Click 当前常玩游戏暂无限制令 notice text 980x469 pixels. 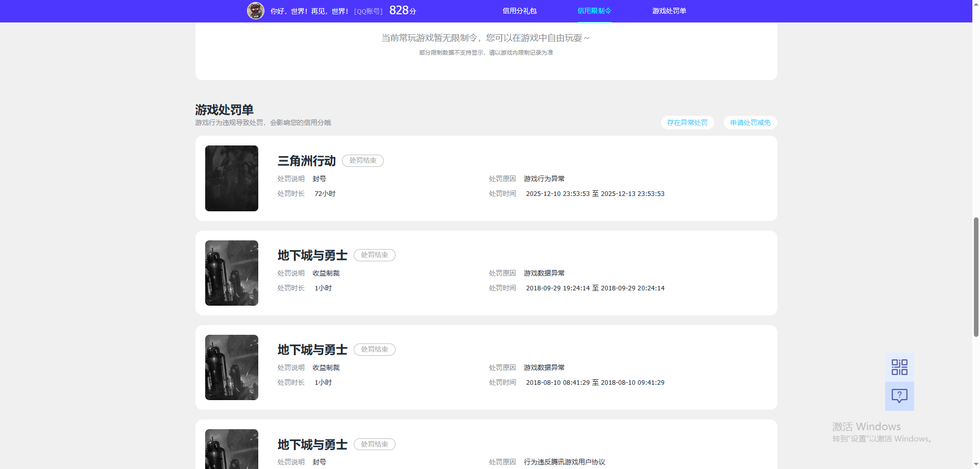(485, 38)
